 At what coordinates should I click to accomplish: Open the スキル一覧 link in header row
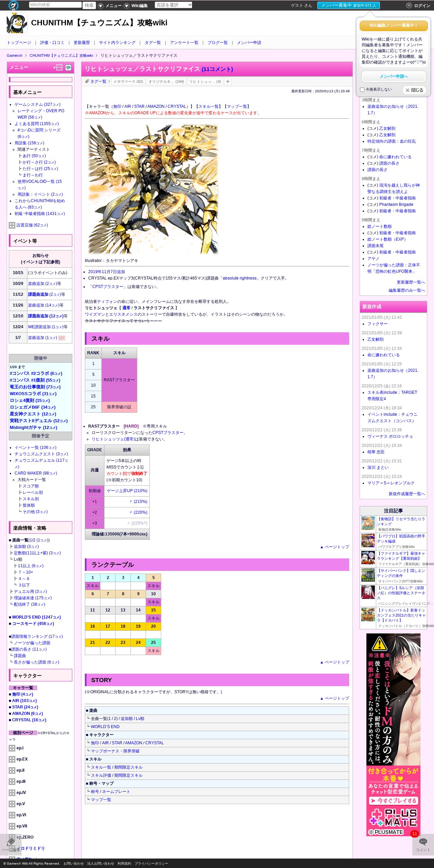[x=209, y=106]
